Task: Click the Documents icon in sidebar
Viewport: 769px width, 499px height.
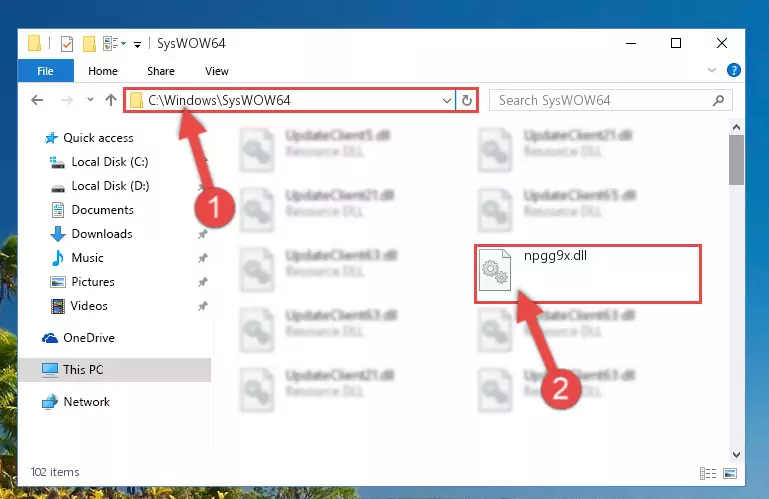Action: [x=58, y=210]
